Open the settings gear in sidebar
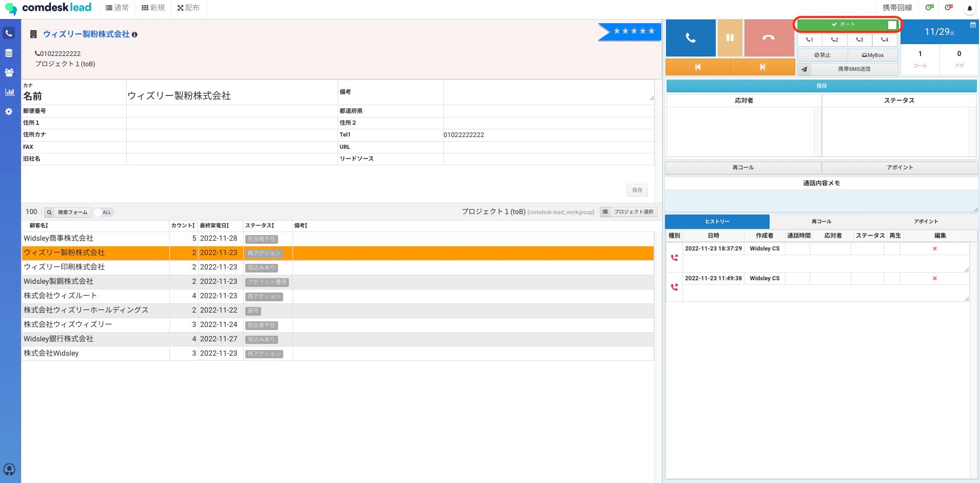The width and height of the screenshot is (980, 483). [9, 111]
